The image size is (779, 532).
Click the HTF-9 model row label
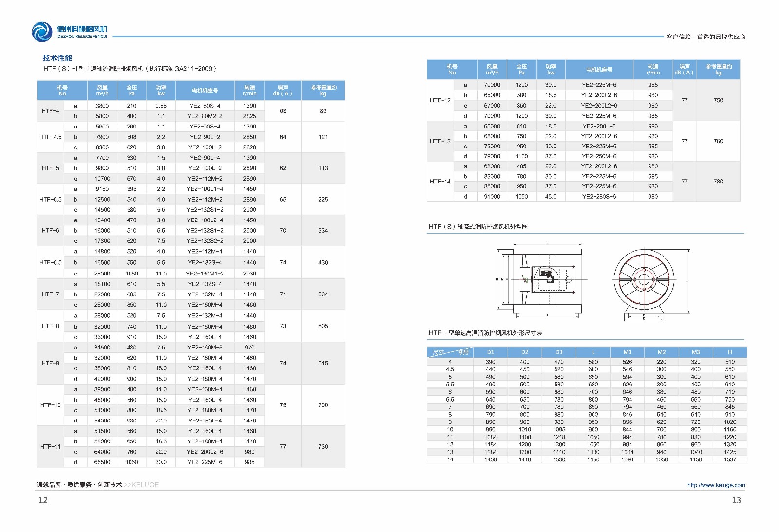coord(50,363)
